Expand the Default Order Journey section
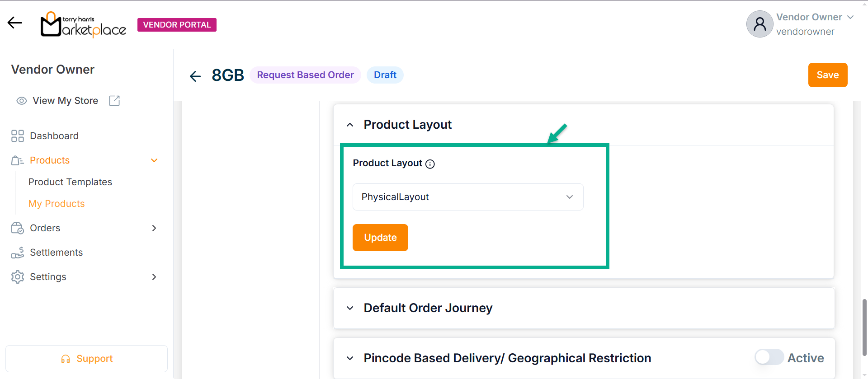This screenshot has width=868, height=379. click(x=350, y=308)
